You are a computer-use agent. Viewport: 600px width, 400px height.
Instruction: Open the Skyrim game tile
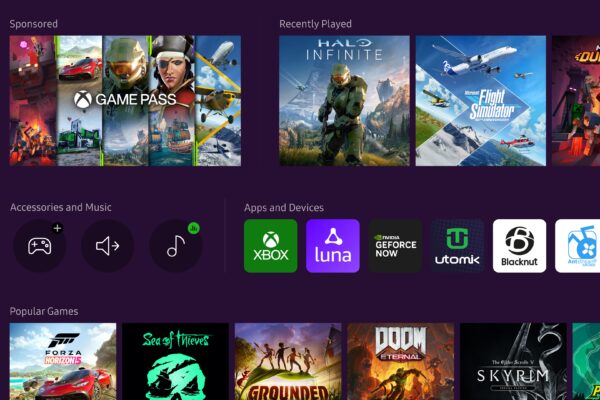pyautogui.click(x=513, y=361)
